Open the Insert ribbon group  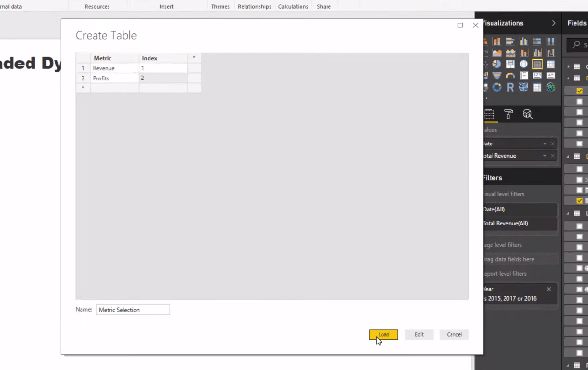(x=166, y=7)
